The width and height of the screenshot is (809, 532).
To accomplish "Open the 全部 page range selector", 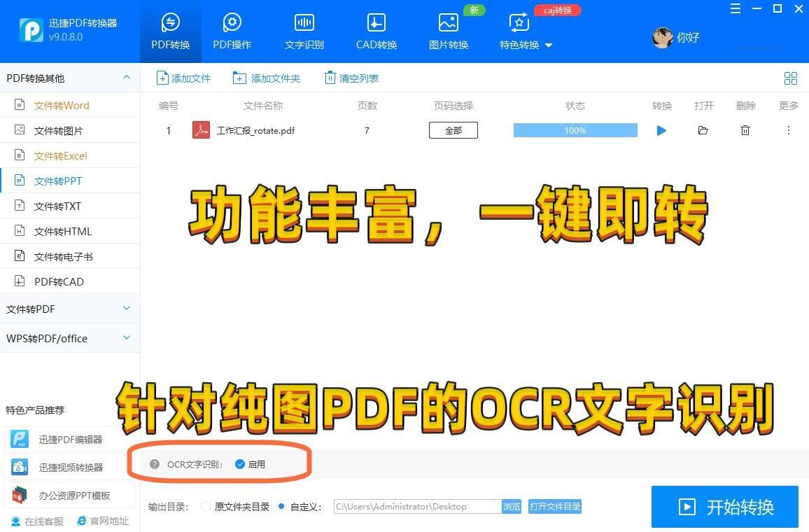I will pyautogui.click(x=453, y=130).
